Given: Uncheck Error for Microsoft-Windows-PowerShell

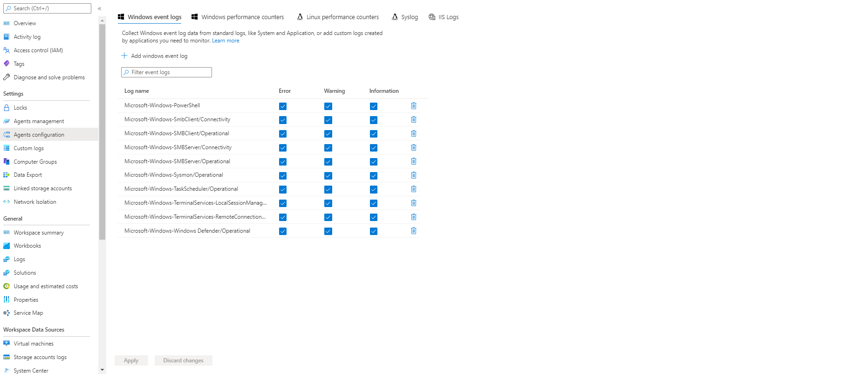Looking at the screenshot, I should [x=283, y=106].
